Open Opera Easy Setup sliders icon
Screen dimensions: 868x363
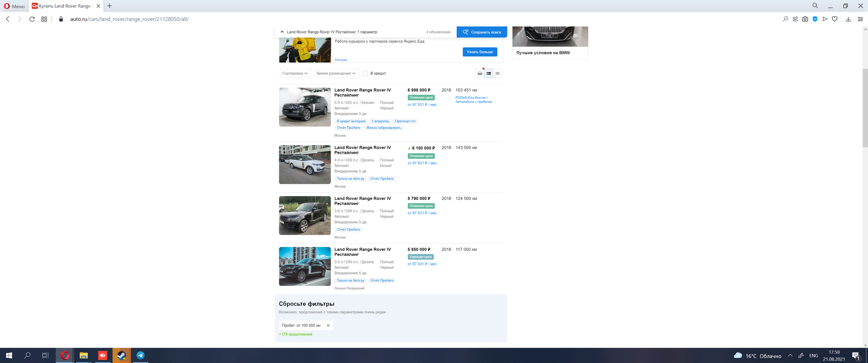pyautogui.click(x=860, y=19)
